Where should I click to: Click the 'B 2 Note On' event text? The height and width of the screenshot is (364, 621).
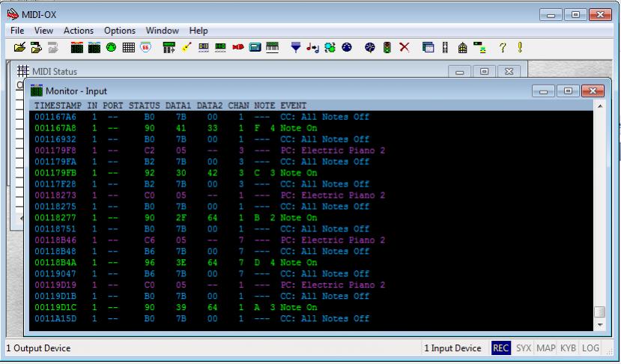pyautogui.click(x=285, y=217)
